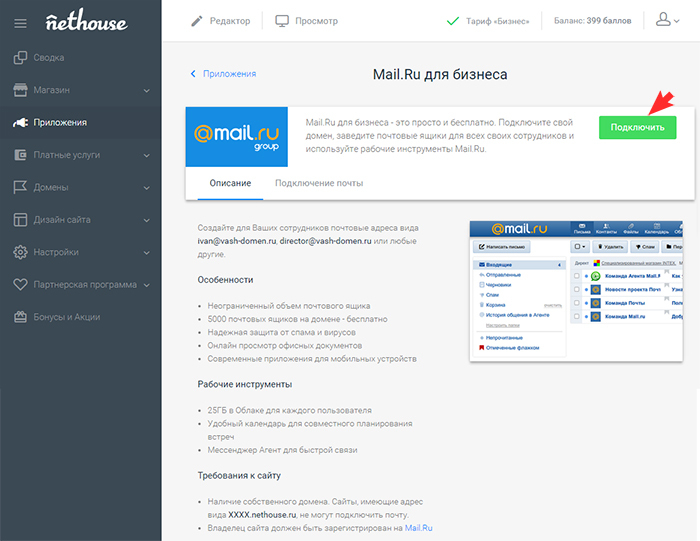Click the mail.ru group logo

pyautogui.click(x=237, y=137)
